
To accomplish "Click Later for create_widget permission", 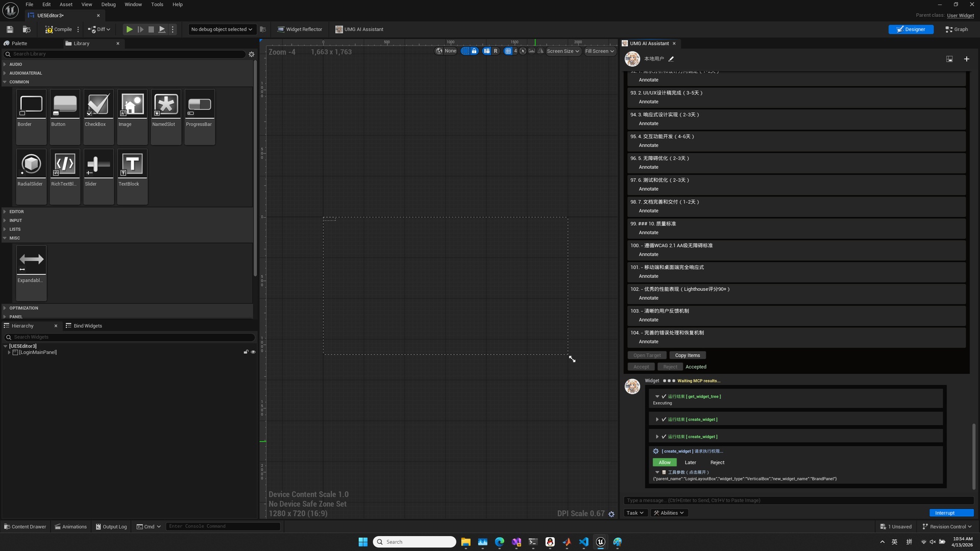I will tap(691, 463).
